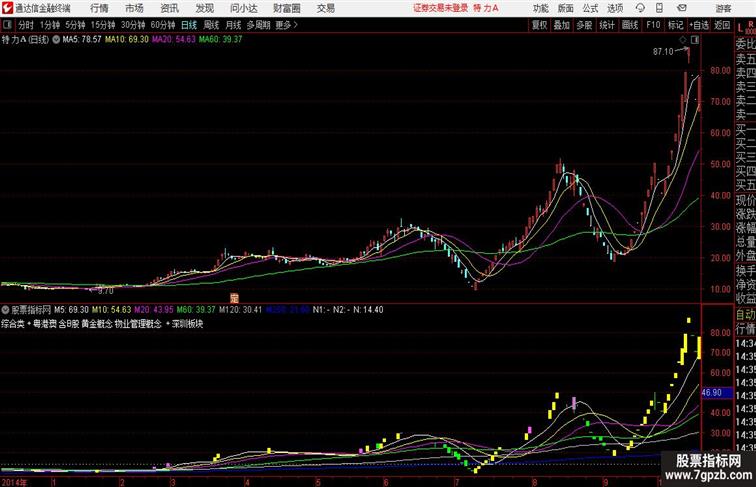
Task: Click the 自动 label in side panel
Action: [745, 314]
